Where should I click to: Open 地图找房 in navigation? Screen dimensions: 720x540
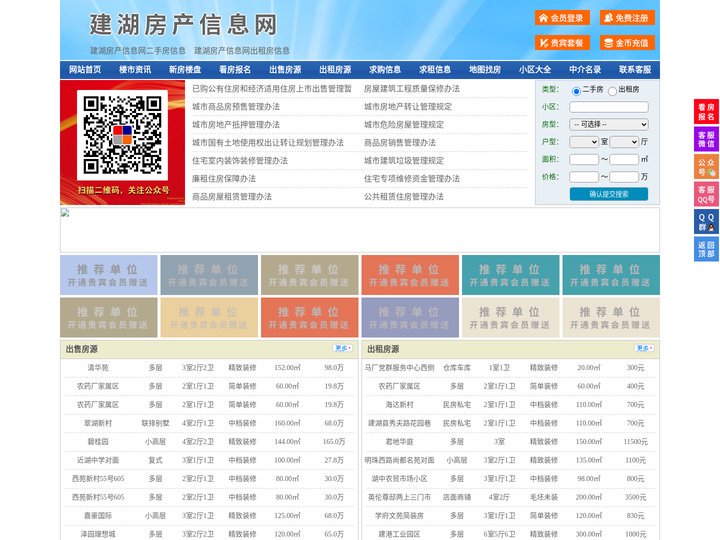tap(485, 70)
